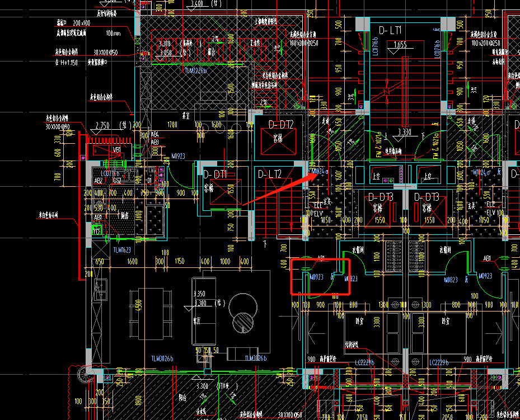520x420 pixels.
Task: Pick the 1.655 elevation marker text
Action: click(x=400, y=44)
